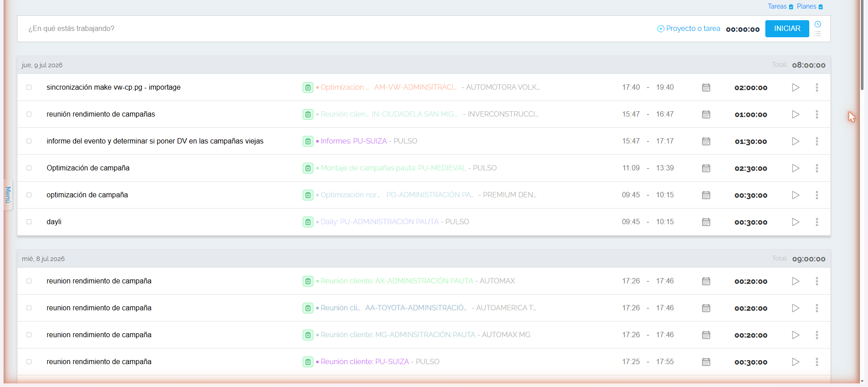
Task: Open calendar for AUTOAMERICA entry
Action: click(706, 308)
